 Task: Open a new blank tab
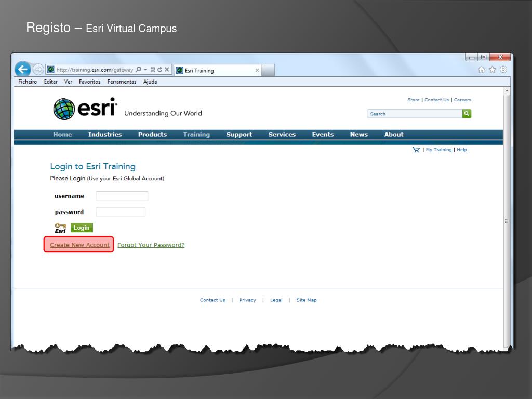click(x=268, y=70)
